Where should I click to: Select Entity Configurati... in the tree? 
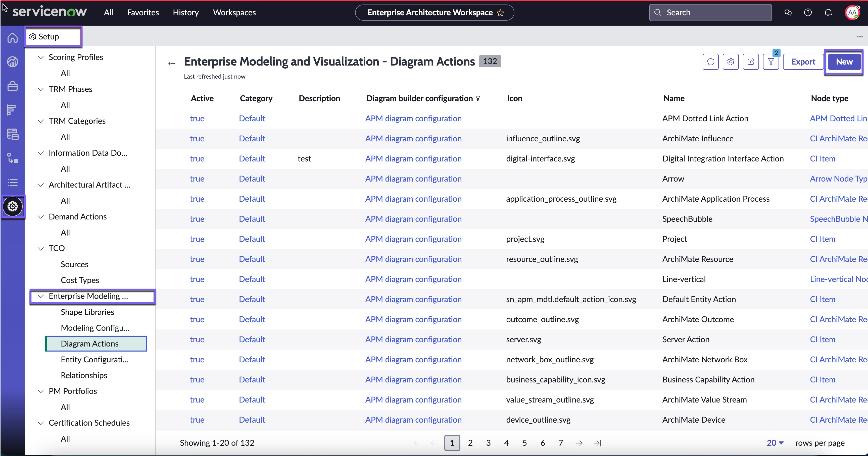click(x=95, y=359)
